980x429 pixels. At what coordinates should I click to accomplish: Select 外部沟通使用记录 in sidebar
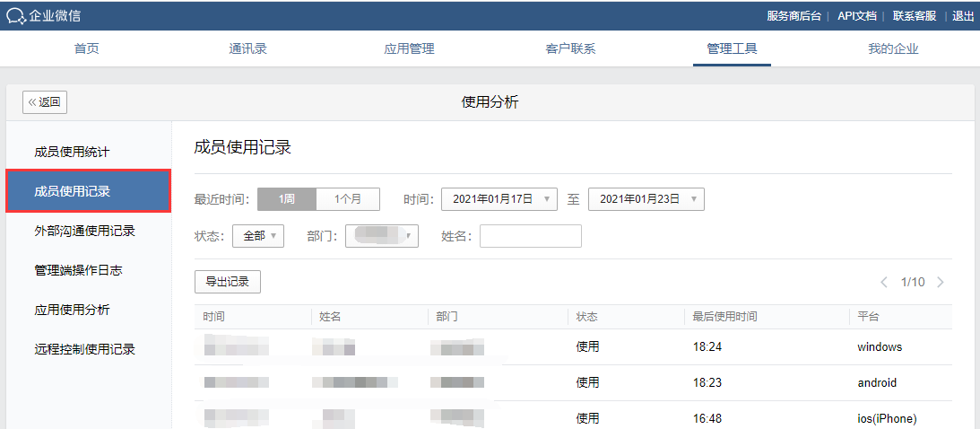tap(84, 231)
